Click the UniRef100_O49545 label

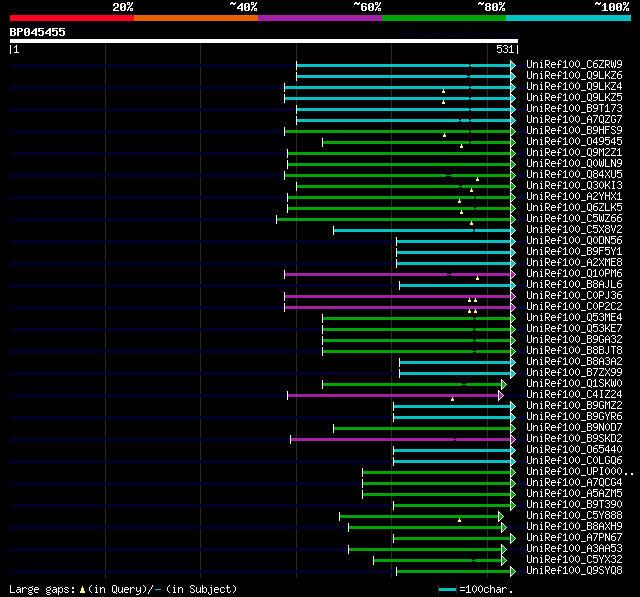point(574,142)
